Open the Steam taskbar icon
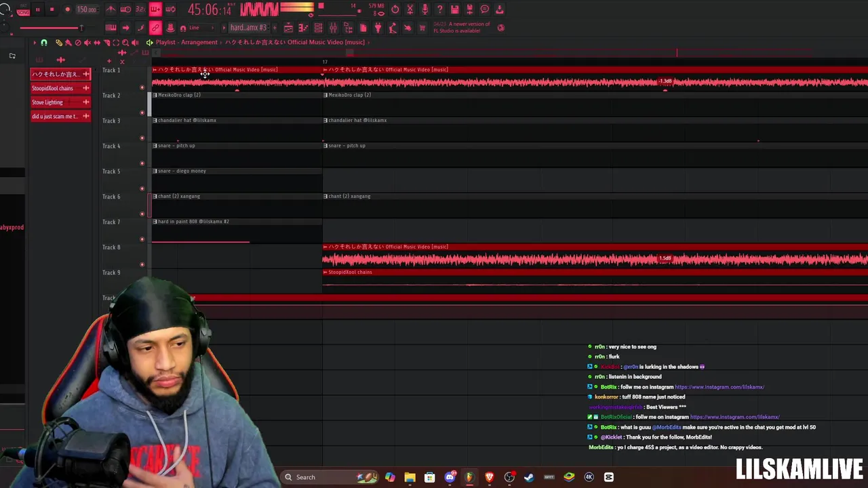 coord(529,477)
